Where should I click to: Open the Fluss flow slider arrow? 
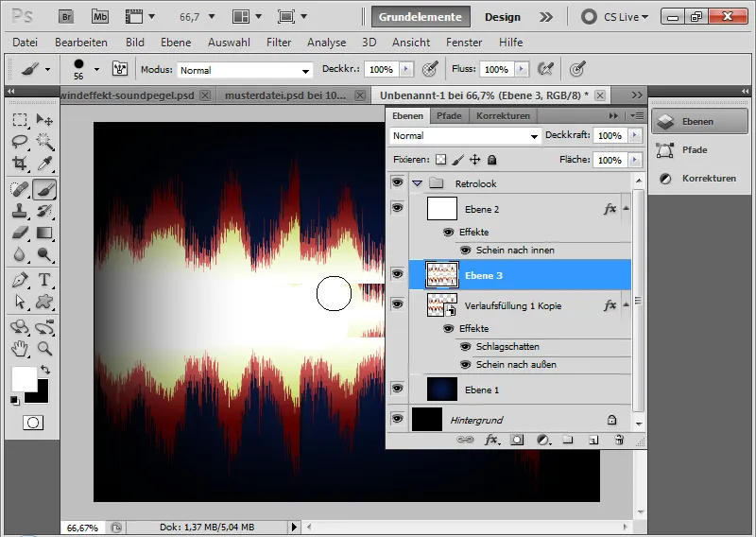521,69
